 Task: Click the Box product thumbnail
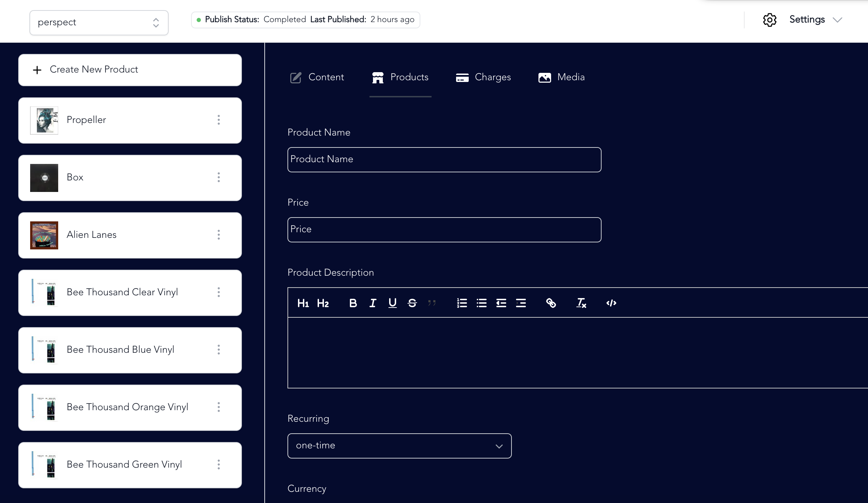click(44, 178)
